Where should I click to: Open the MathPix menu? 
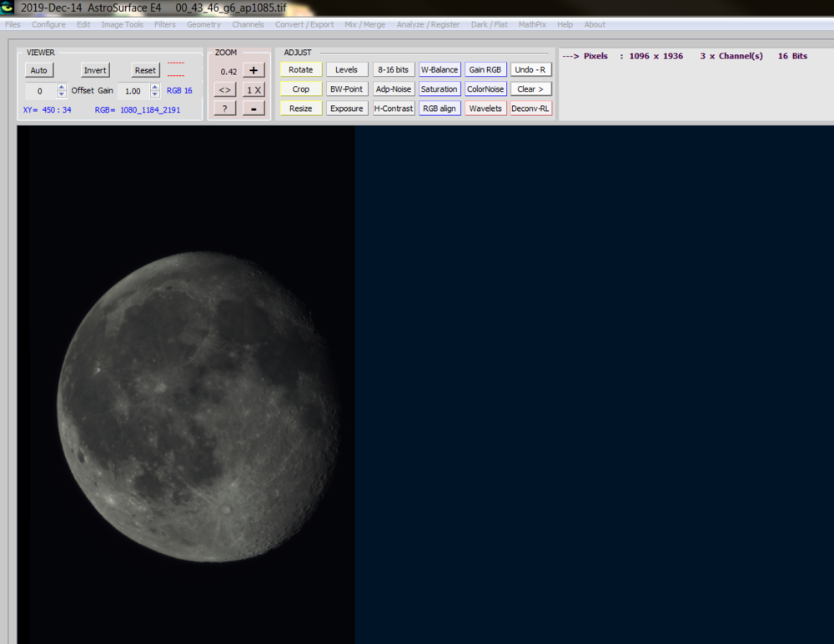pos(532,24)
